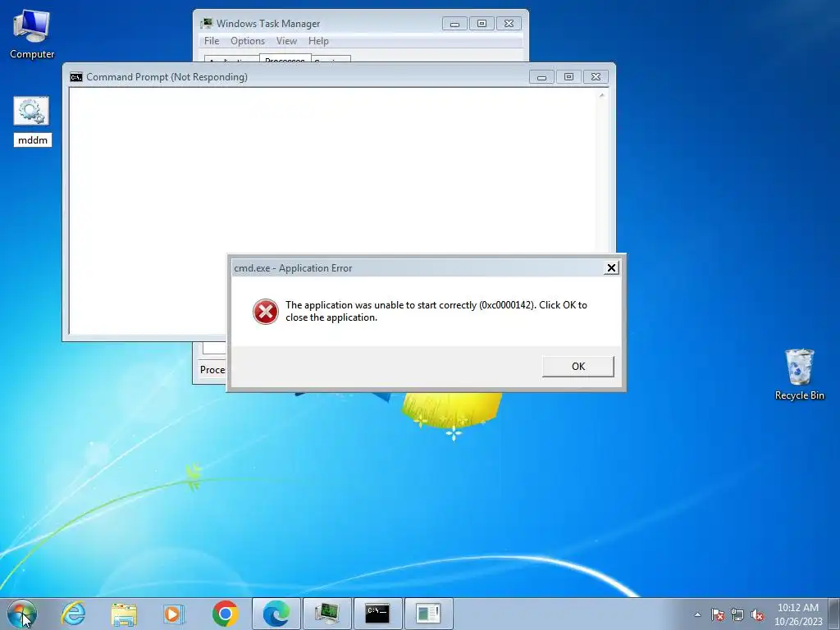Open Windows Explorer from the taskbar
Image resolution: width=840 pixels, height=630 pixels.
(124, 614)
